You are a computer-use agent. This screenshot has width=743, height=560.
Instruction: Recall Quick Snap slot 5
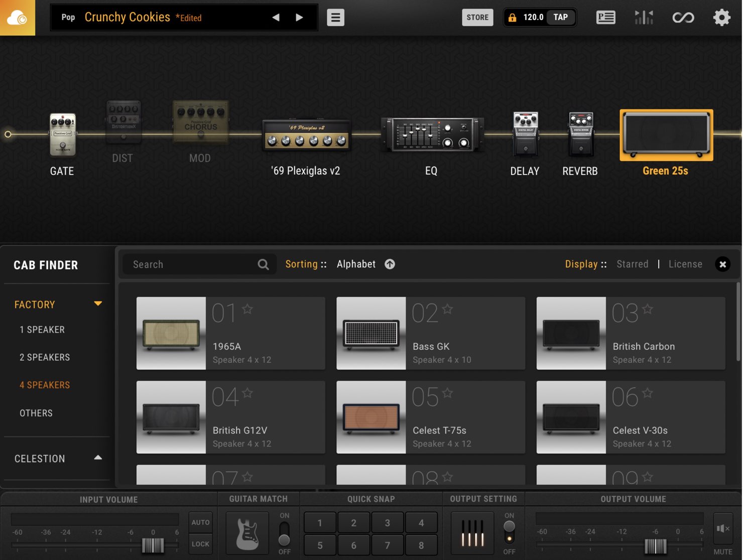320,545
